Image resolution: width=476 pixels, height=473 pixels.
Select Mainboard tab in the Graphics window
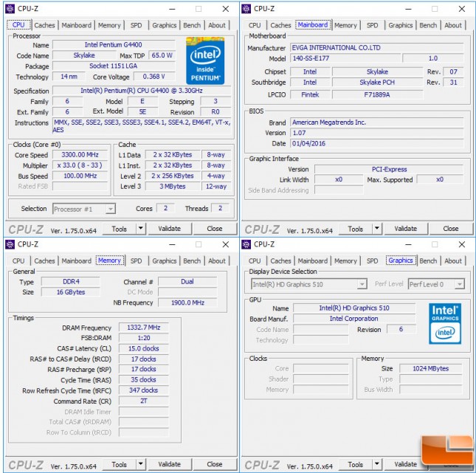(x=313, y=260)
